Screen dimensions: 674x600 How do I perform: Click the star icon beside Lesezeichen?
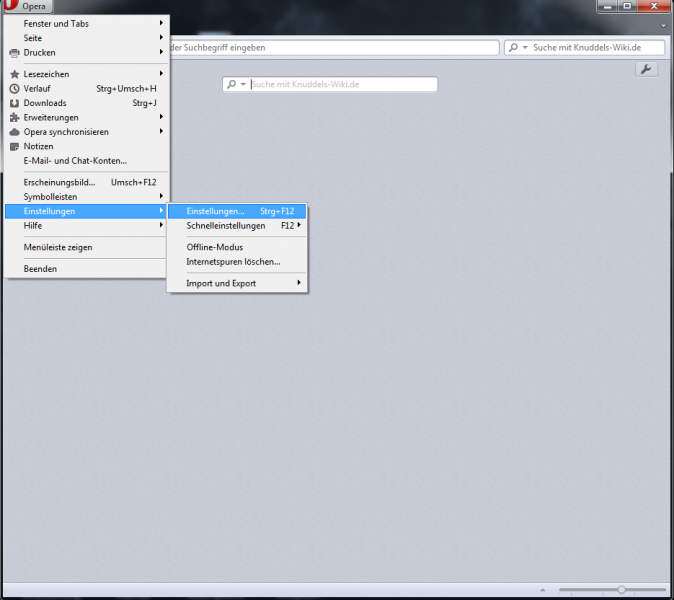pos(14,74)
